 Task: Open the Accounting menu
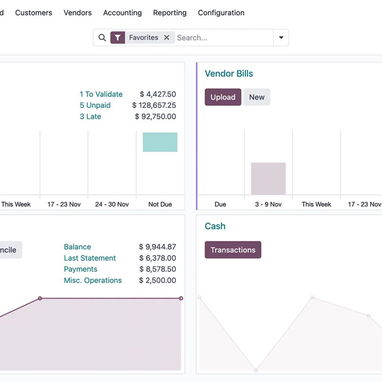click(x=122, y=13)
